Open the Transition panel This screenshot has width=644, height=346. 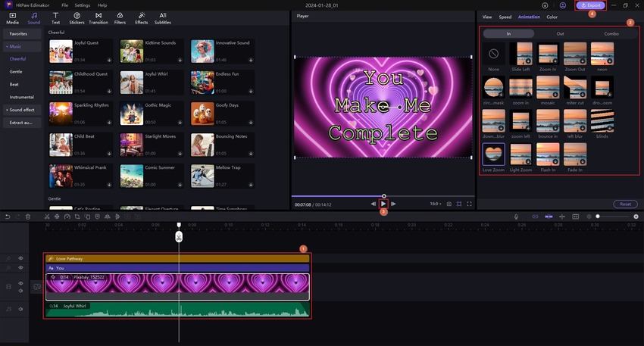[x=98, y=18]
